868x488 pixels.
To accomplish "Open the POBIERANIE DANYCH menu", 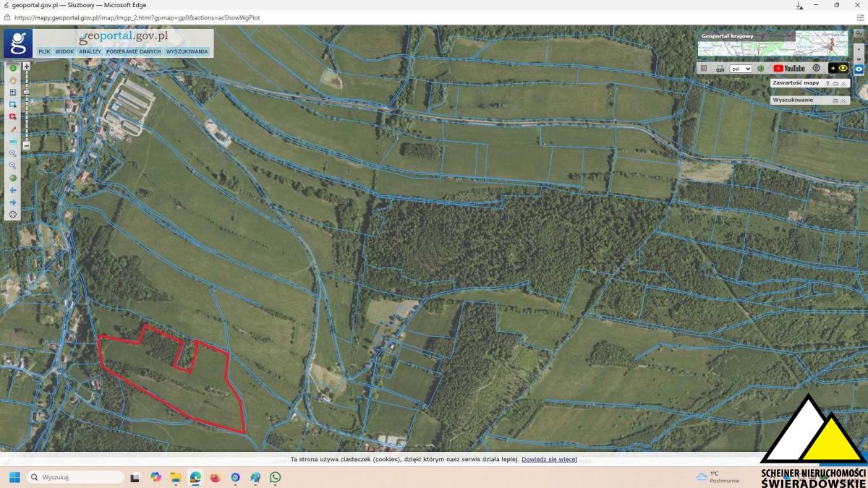I will tap(133, 51).
